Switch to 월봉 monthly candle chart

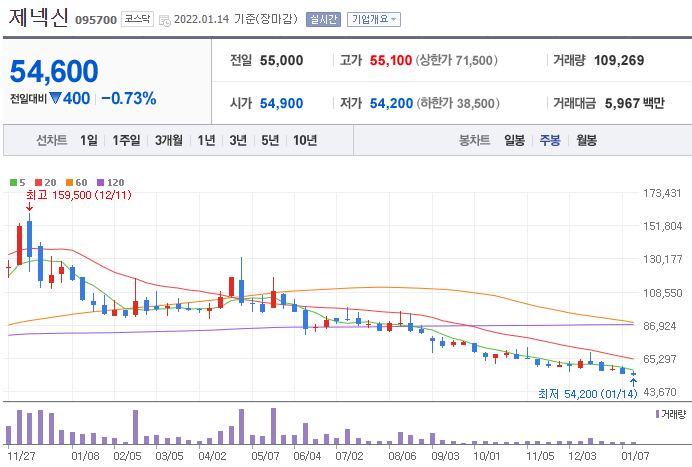(587, 140)
